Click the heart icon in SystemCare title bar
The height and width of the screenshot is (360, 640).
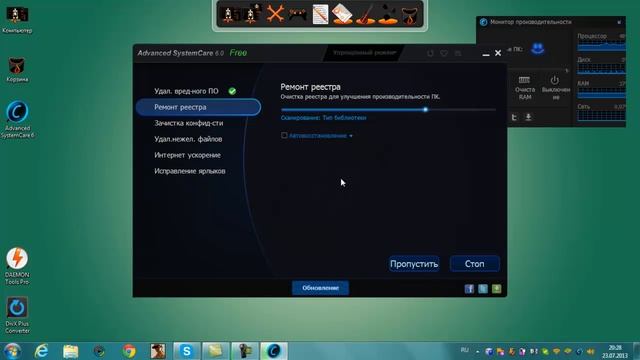tap(444, 53)
